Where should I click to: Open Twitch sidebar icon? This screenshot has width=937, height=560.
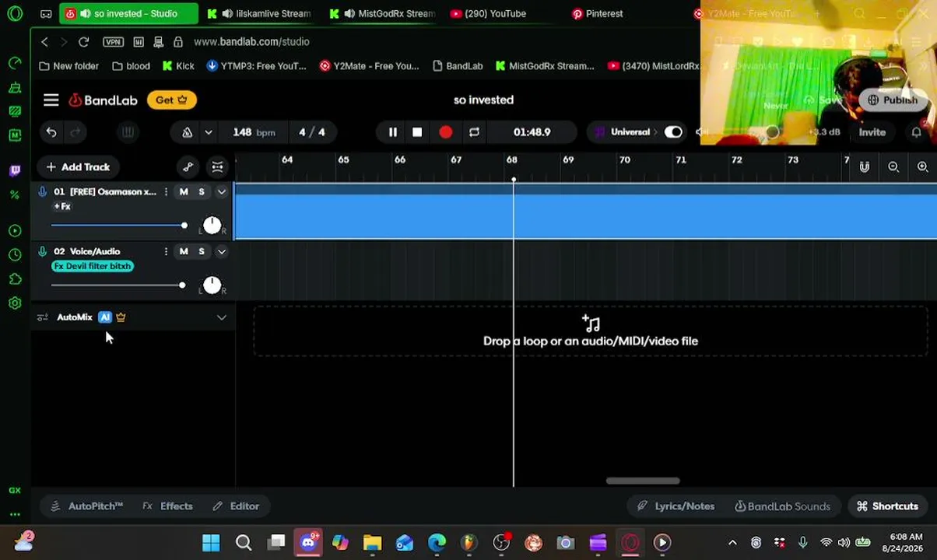(15, 170)
